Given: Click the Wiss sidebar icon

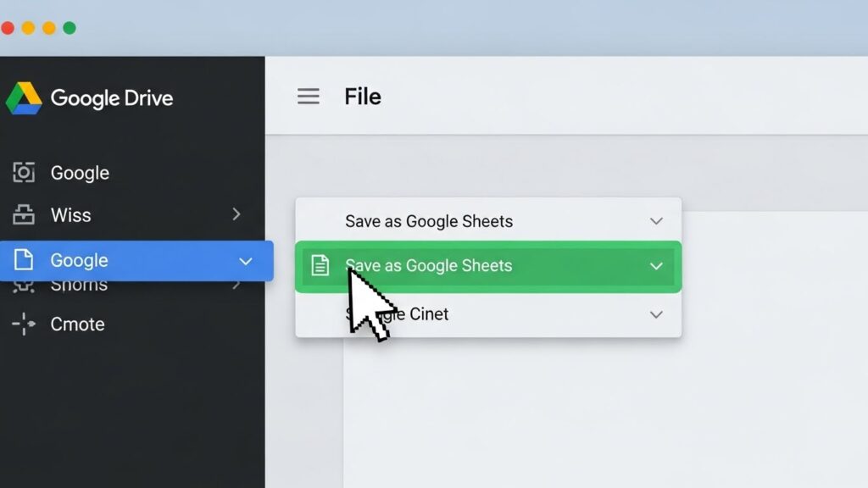Looking at the screenshot, I should click(x=24, y=215).
